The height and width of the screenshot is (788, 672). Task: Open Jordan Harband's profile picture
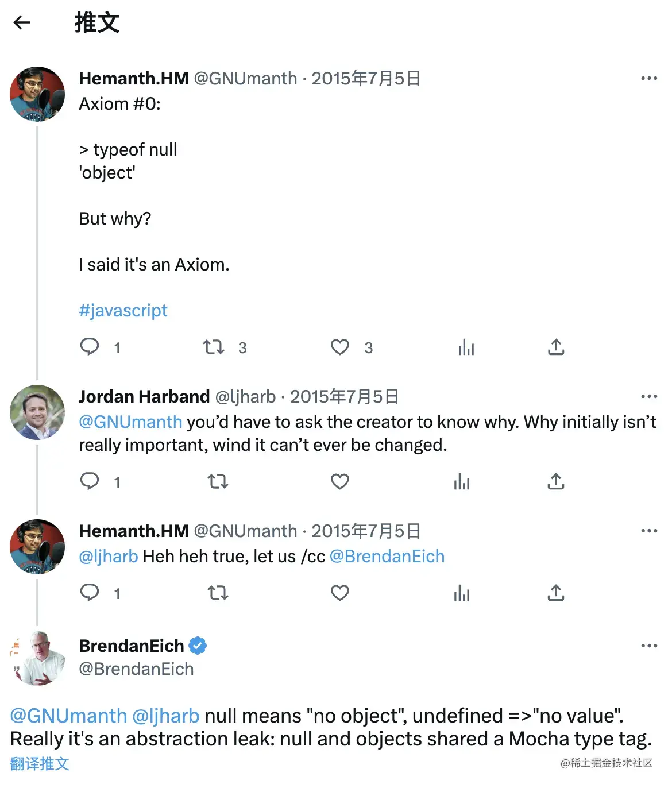pyautogui.click(x=37, y=412)
